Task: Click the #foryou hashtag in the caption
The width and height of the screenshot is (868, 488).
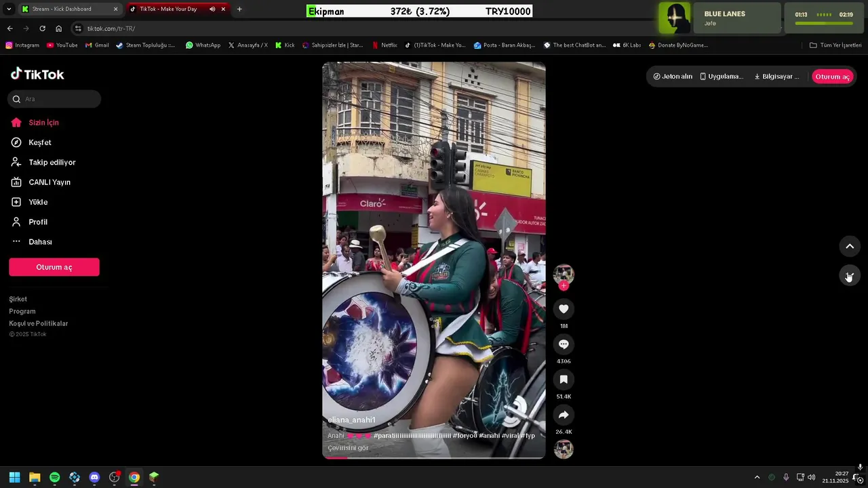Action: pos(465,436)
